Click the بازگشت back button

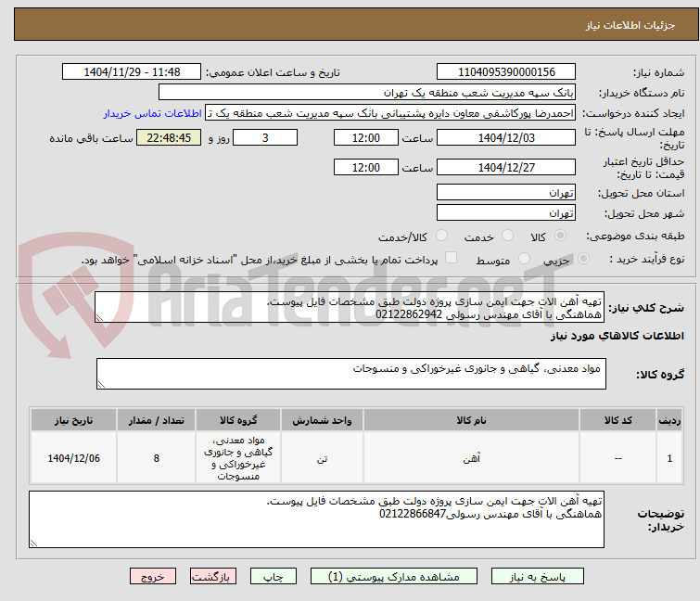tap(213, 576)
